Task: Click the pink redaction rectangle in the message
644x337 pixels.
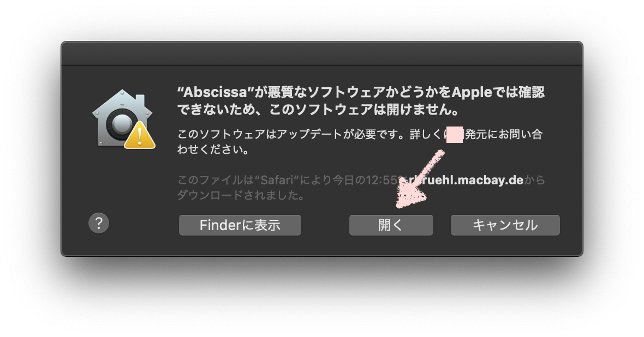Action: tap(455, 135)
